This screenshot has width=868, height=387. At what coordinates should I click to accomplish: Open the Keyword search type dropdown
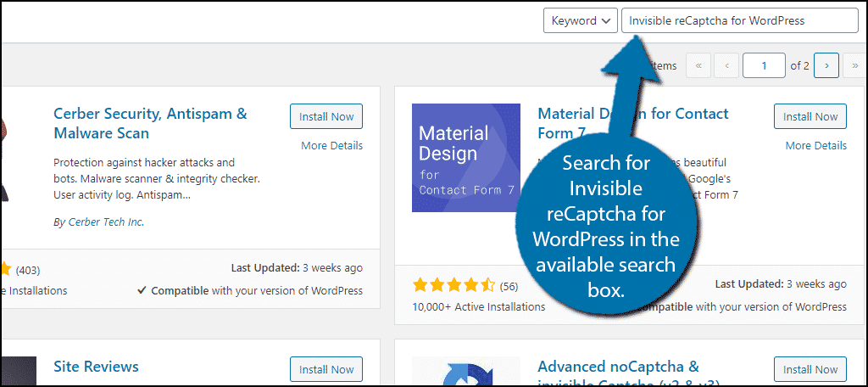coord(580,21)
